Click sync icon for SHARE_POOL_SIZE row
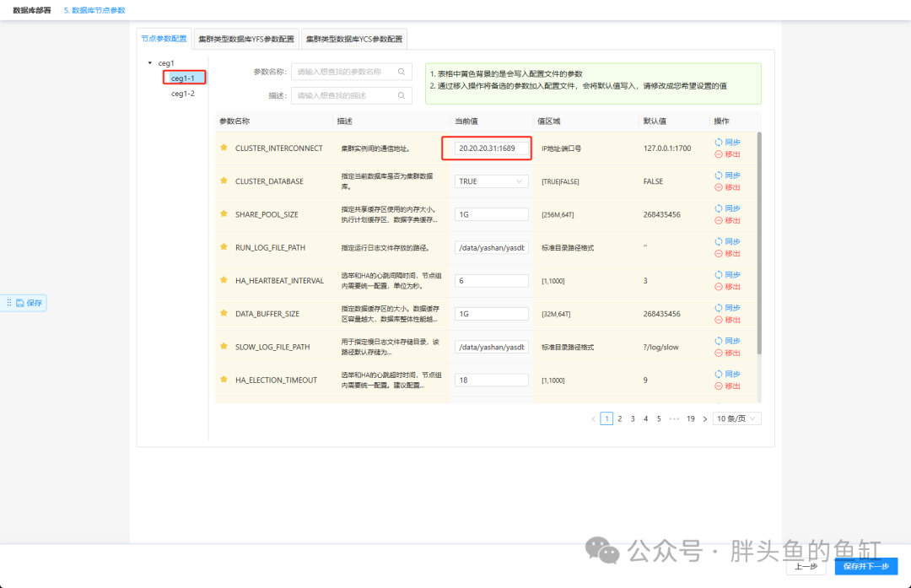 pos(719,208)
